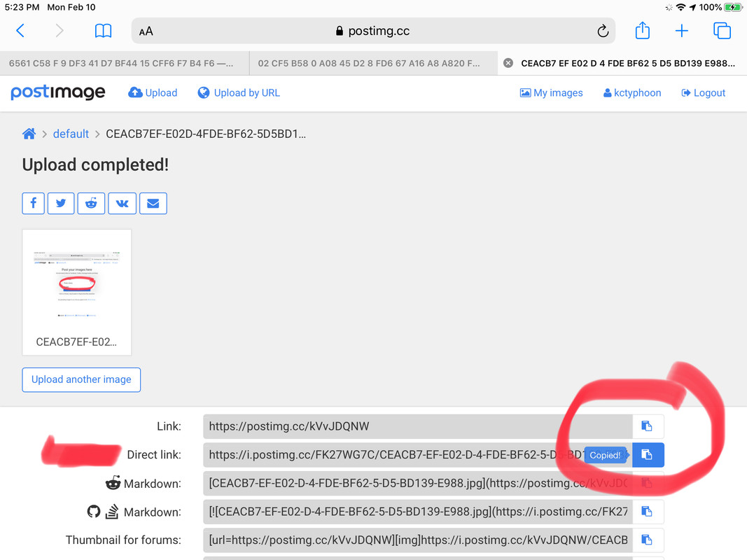Select the Link URL field
Screen dimensions: 747x560
coord(418,426)
